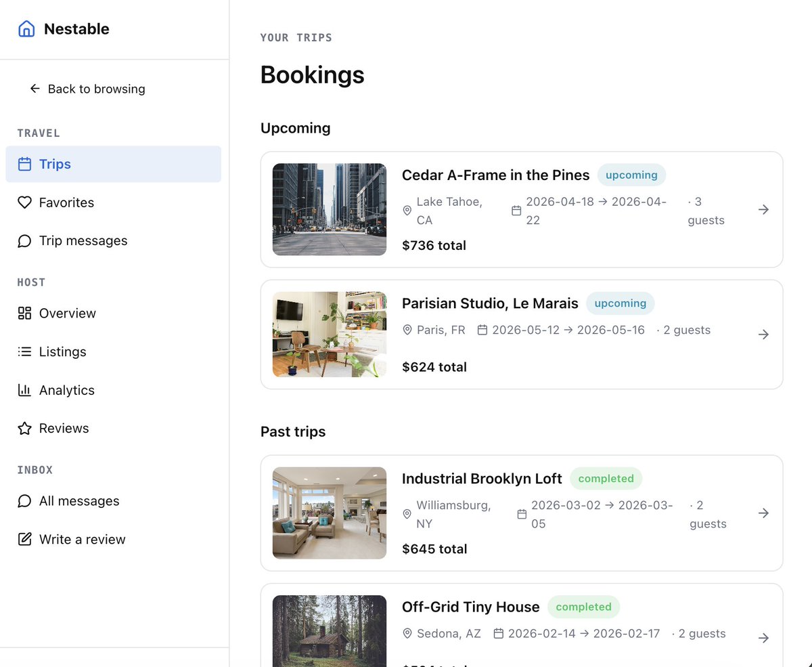The width and height of the screenshot is (812, 667).
Task: Open the Cedar A-Frame in the Pines booking
Action: point(522,209)
